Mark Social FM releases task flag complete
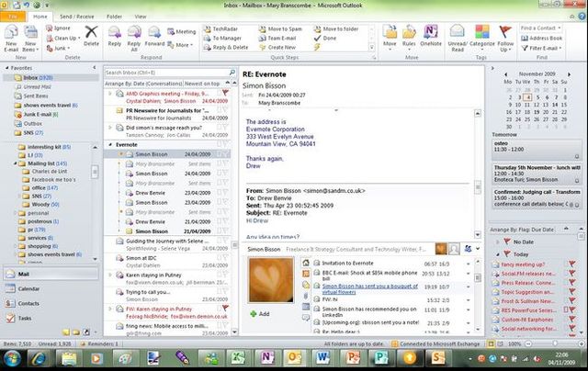588x371 pixels. [571, 273]
